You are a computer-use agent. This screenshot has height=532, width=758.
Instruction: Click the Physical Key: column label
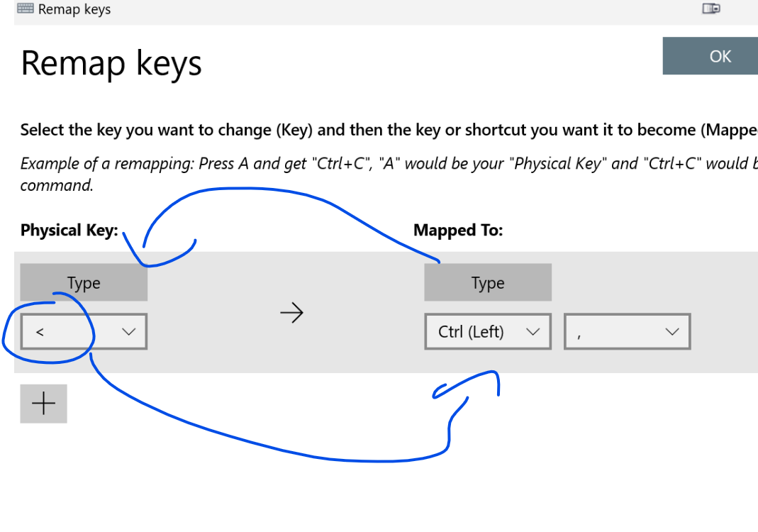click(70, 230)
